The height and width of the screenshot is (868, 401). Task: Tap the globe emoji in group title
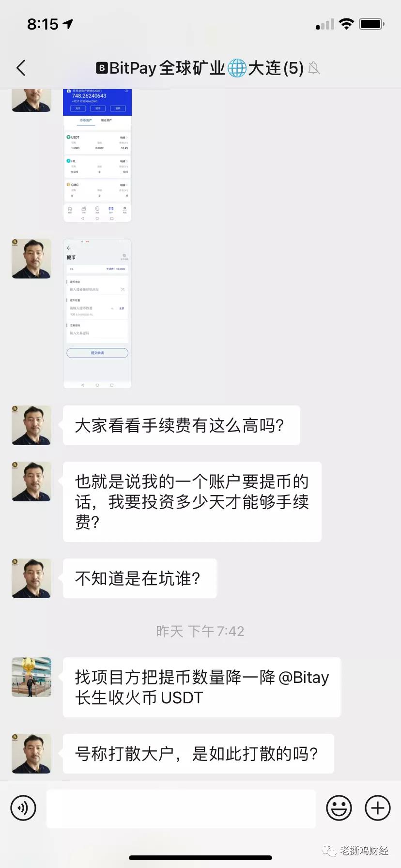click(x=237, y=68)
